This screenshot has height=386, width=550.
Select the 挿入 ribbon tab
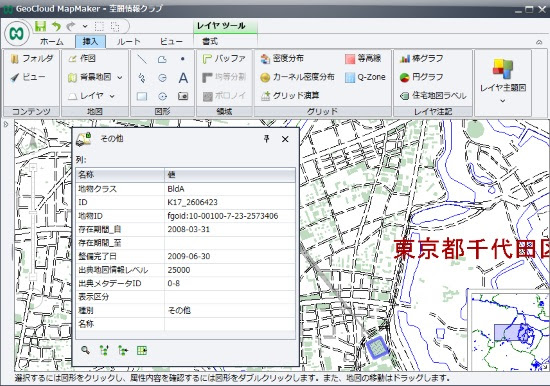(90, 41)
